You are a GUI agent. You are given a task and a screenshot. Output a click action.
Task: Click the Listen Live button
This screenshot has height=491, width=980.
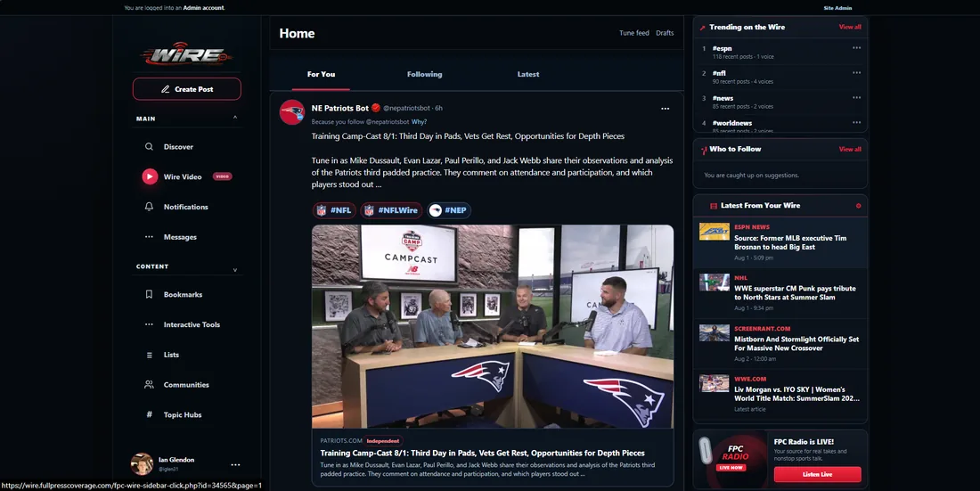coord(818,474)
